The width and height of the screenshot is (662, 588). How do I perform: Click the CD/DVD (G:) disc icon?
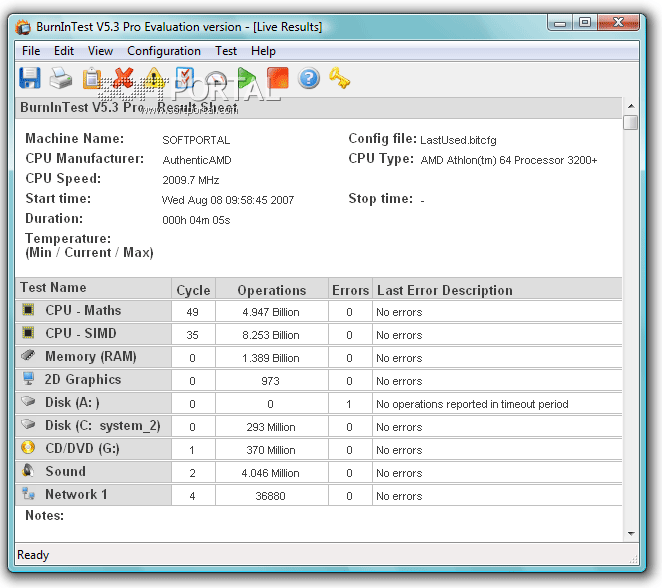pyautogui.click(x=28, y=447)
